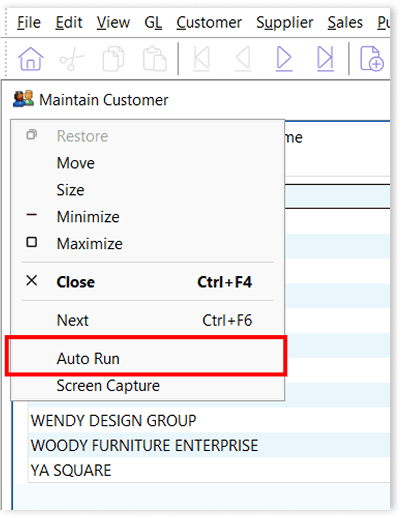Screen dimensions: 402x518
Task: Click the New document icon
Action: (x=372, y=59)
